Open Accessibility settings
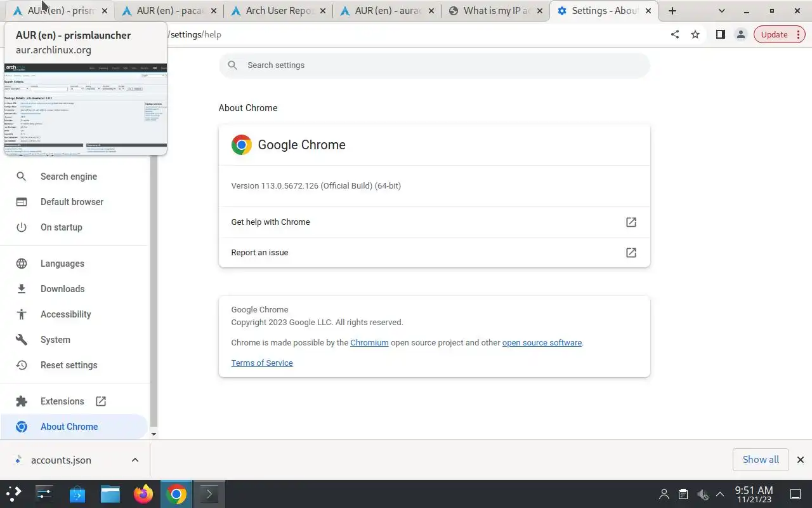The image size is (812, 508). coord(74,314)
